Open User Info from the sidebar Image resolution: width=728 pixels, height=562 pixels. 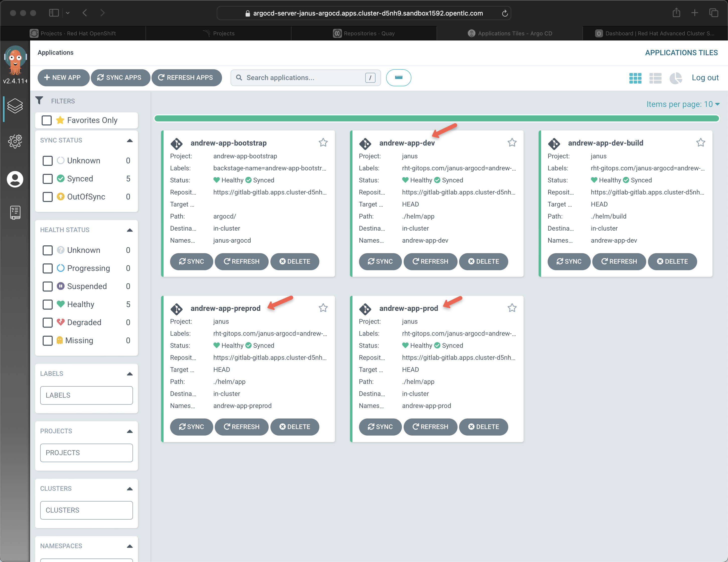click(15, 179)
